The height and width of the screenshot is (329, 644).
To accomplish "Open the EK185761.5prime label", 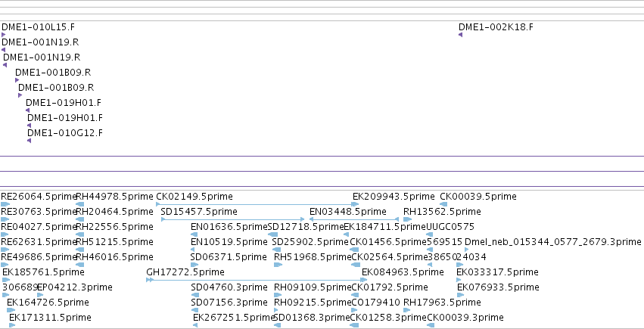I will [43, 272].
